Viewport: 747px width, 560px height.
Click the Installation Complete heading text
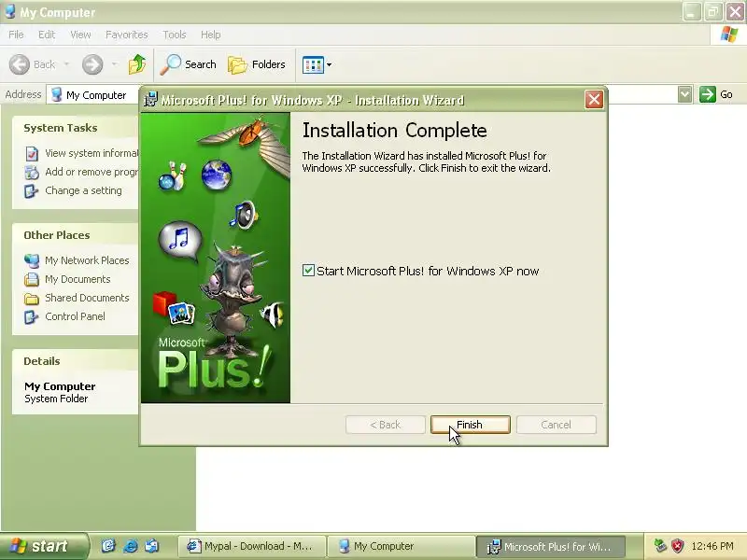[394, 130]
